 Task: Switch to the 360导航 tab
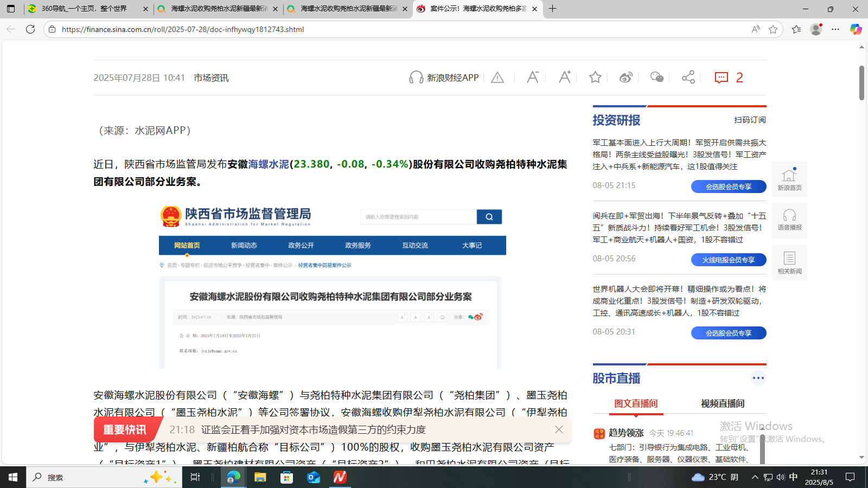pyautogui.click(x=88, y=9)
